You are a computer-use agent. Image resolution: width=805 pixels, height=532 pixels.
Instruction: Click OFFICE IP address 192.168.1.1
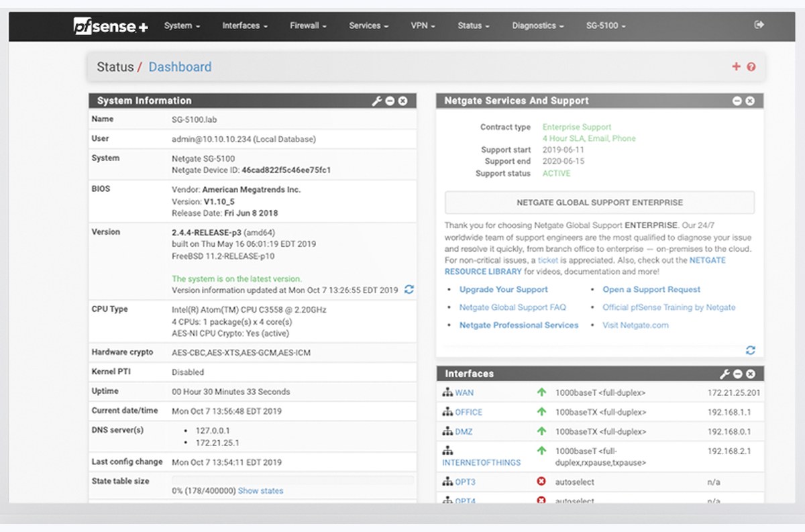coord(729,413)
